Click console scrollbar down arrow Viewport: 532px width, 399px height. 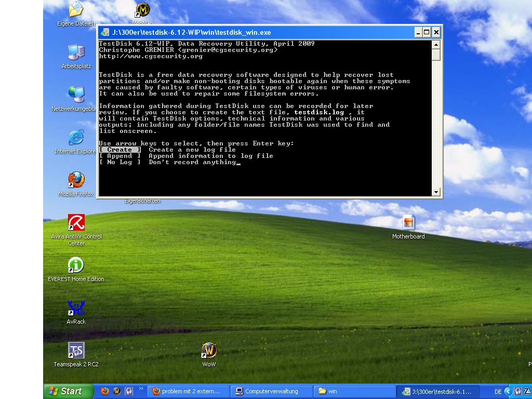(x=436, y=192)
